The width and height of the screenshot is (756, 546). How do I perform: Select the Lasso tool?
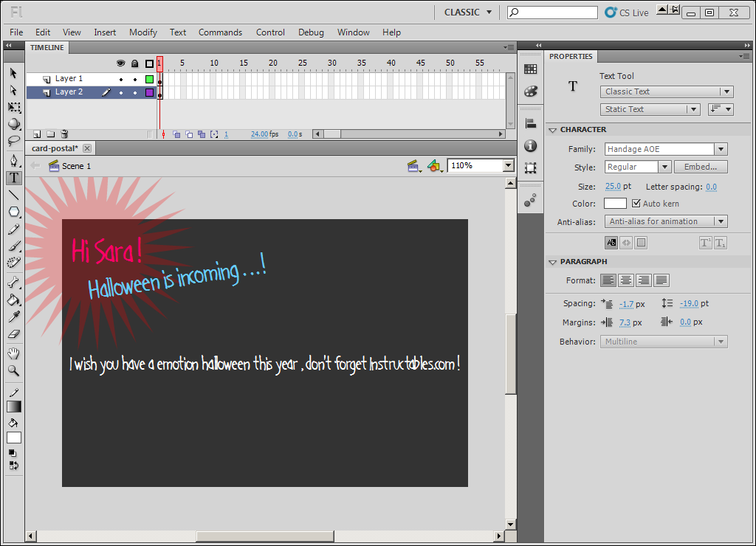[13, 141]
